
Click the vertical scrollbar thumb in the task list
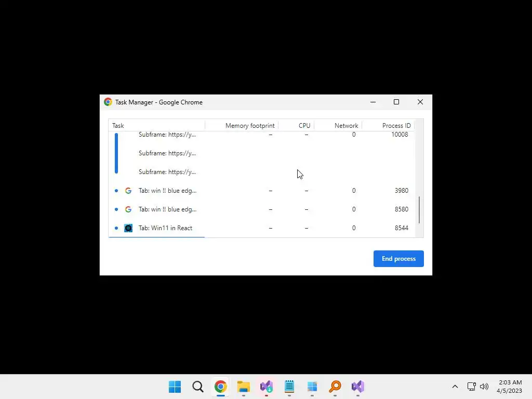click(419, 210)
